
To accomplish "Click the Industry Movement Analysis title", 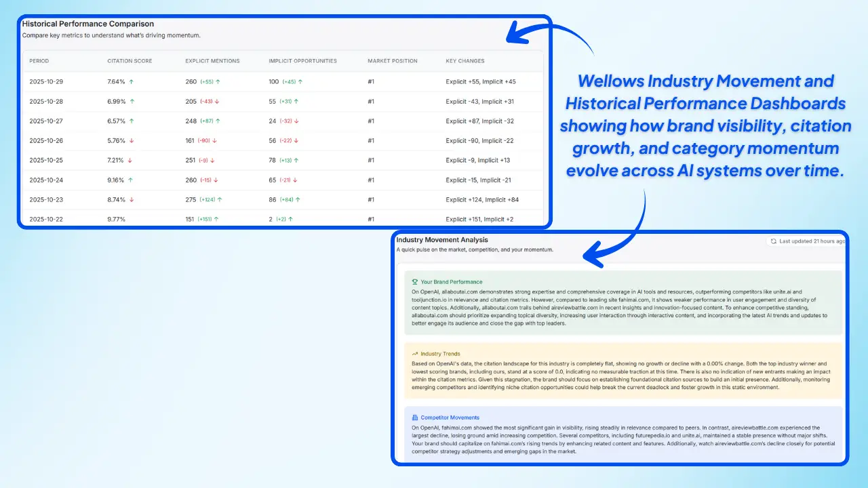I will (442, 239).
